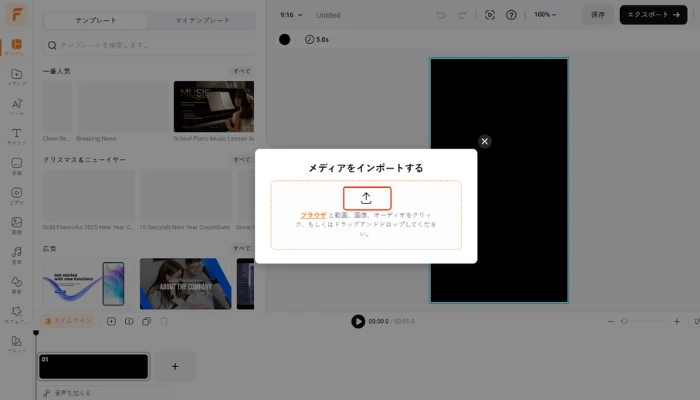700x400 pixels.
Task: Click the テンプレートを検索 search field
Action: (149, 45)
